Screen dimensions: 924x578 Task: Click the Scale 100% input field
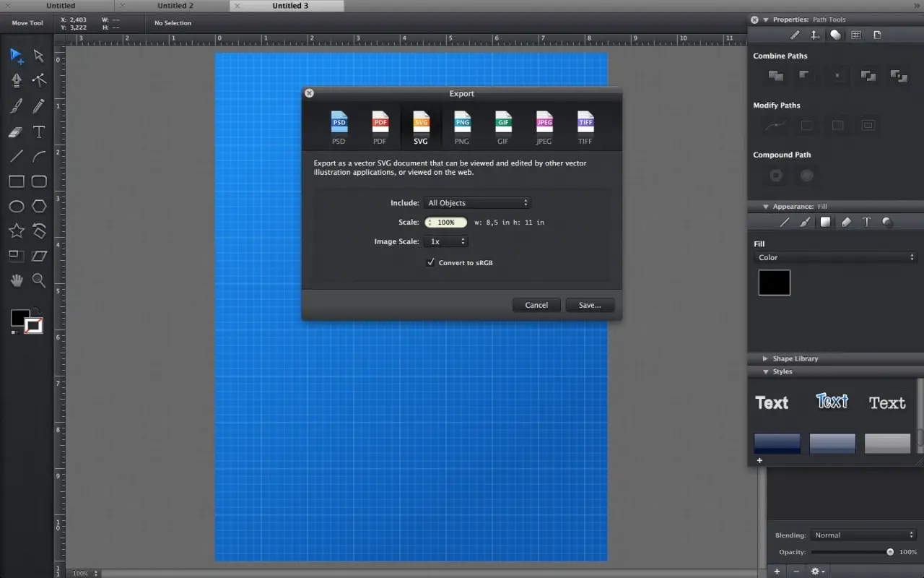click(446, 223)
